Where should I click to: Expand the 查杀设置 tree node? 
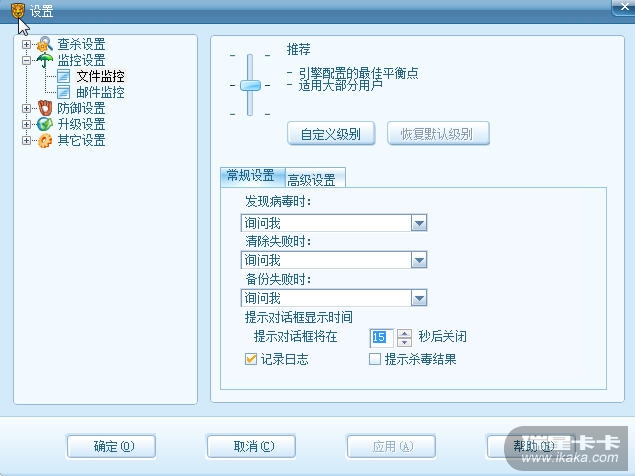click(x=26, y=45)
